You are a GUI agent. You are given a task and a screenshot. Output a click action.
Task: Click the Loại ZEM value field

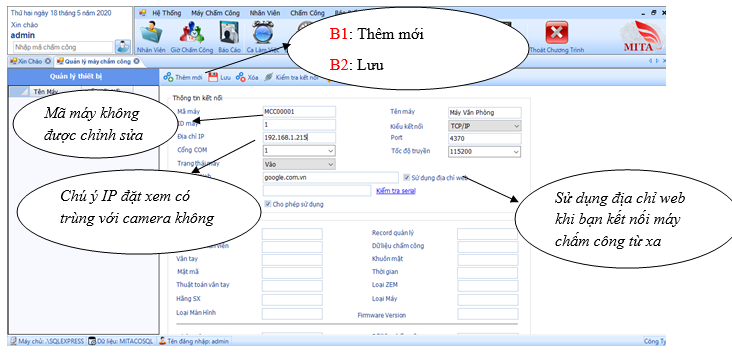coord(487,286)
